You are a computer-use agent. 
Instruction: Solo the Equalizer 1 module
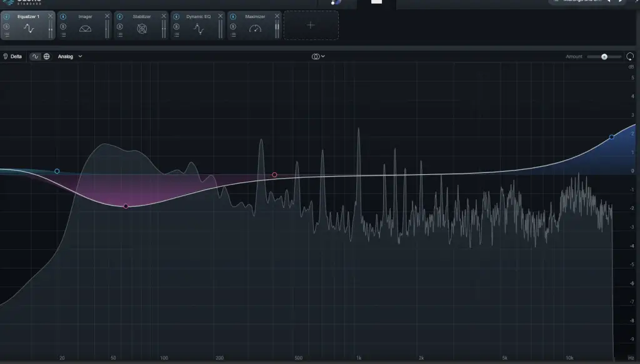pos(6,26)
